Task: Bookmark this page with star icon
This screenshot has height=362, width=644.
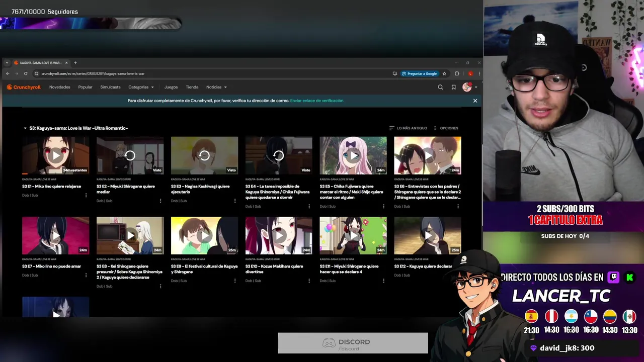Action: [444, 73]
